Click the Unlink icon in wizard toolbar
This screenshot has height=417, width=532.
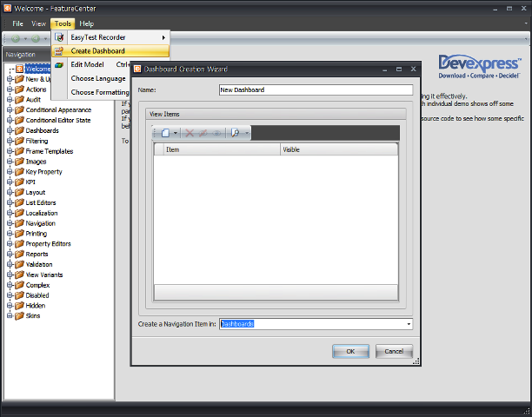203,133
